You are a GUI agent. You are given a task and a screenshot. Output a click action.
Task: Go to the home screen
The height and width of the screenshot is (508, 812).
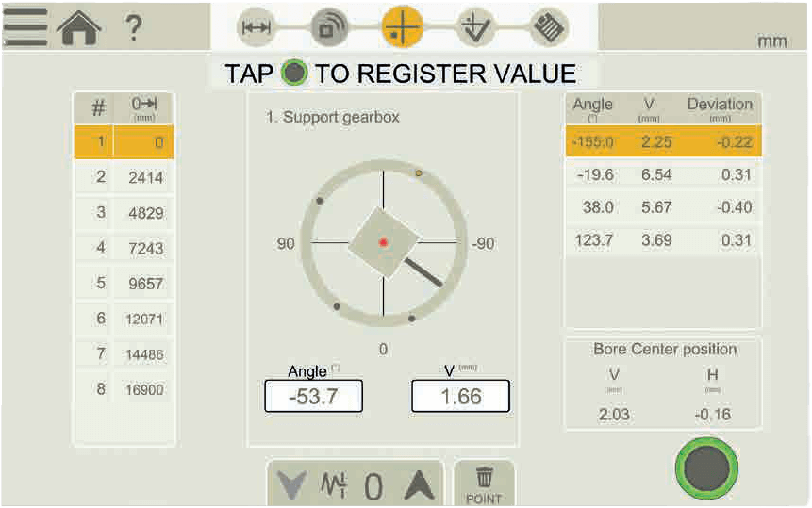tap(78, 28)
